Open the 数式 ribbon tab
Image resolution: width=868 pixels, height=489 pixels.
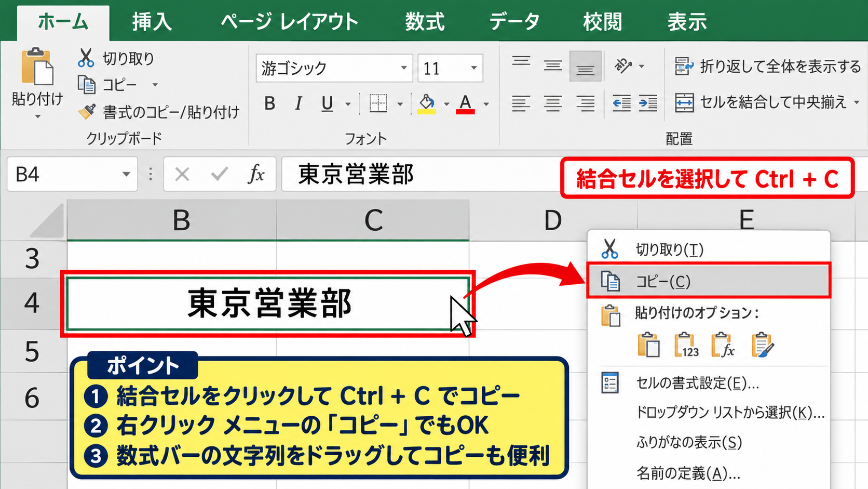(425, 22)
